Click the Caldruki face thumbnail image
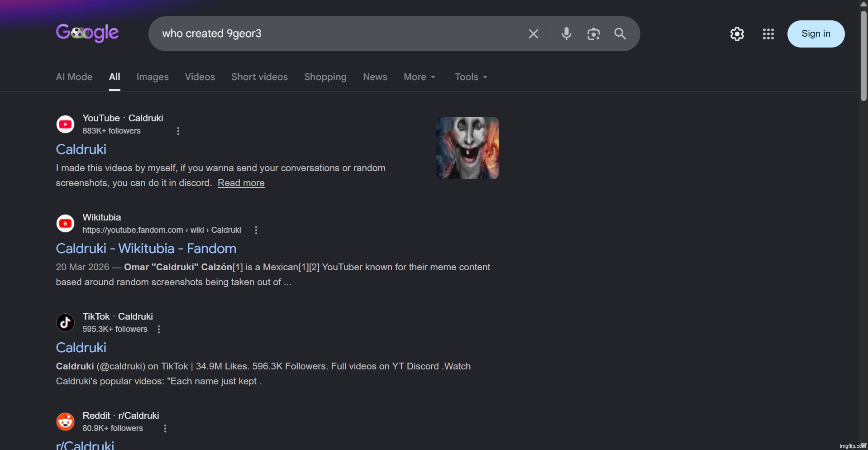This screenshot has height=450, width=868. (x=467, y=148)
